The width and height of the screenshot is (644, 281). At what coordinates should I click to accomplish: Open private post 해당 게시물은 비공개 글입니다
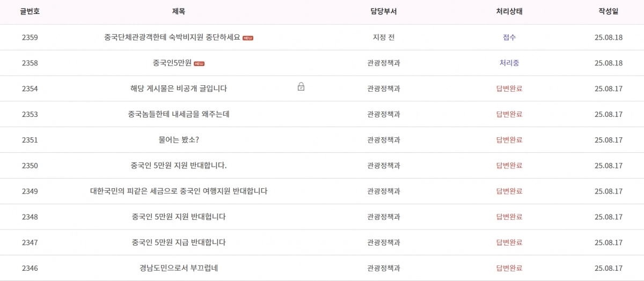tap(179, 88)
